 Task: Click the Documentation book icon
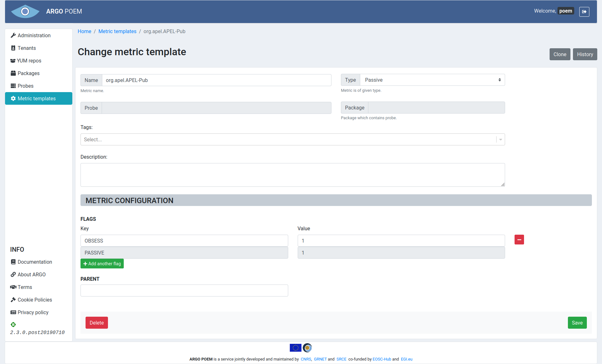[x=13, y=262]
